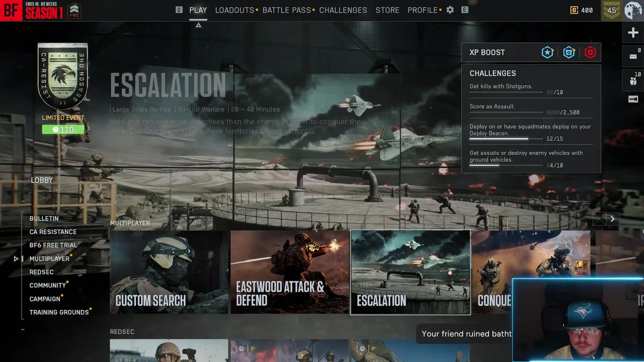Click the shotgun kills challenge progress bar

tap(506, 93)
